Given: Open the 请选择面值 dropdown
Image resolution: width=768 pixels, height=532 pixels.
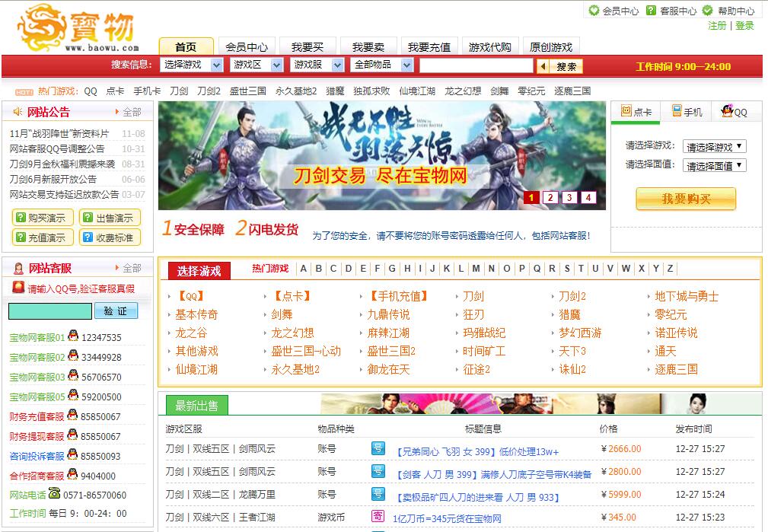Looking at the screenshot, I should [x=715, y=166].
